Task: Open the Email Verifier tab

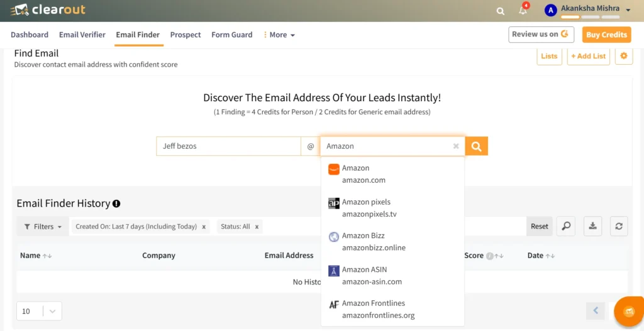Action: point(82,35)
